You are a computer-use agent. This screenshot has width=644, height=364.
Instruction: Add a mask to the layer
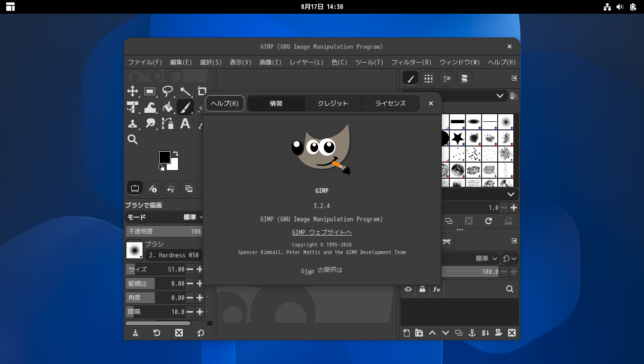pyautogui.click(x=499, y=333)
